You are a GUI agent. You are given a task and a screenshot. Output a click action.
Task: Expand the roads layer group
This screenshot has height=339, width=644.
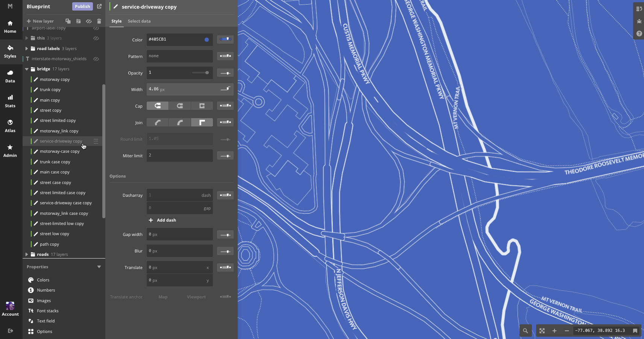coord(27,254)
